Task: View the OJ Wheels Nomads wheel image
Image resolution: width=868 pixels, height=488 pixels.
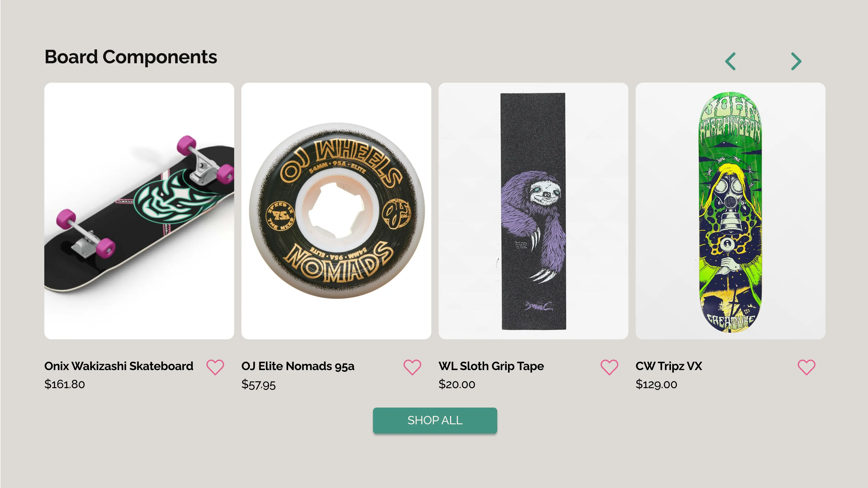Action: point(336,211)
